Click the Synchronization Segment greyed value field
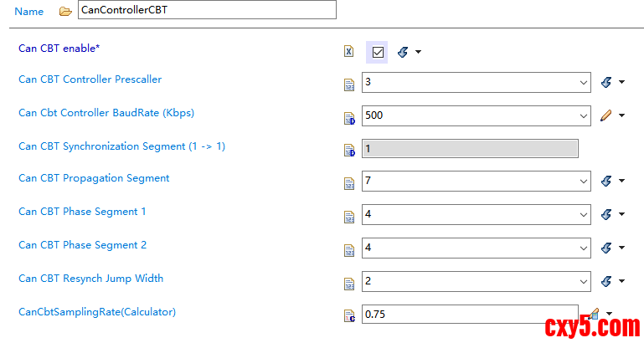644x343 pixels. coord(469,149)
